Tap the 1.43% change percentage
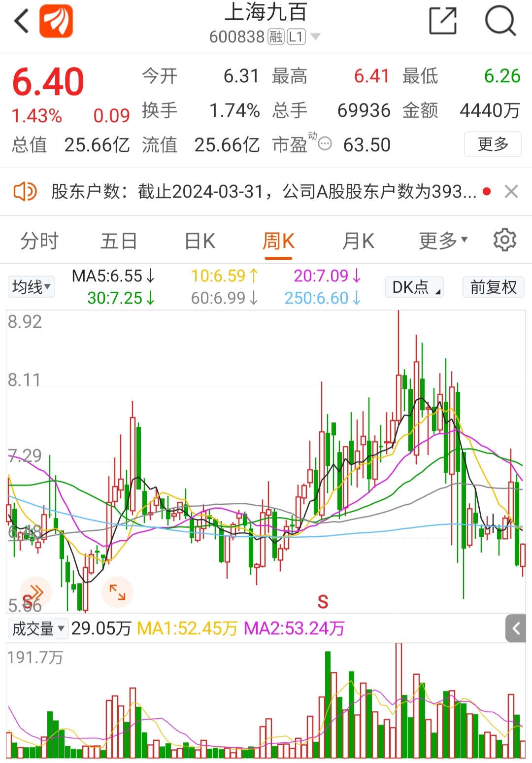The image size is (532, 763). [37, 116]
